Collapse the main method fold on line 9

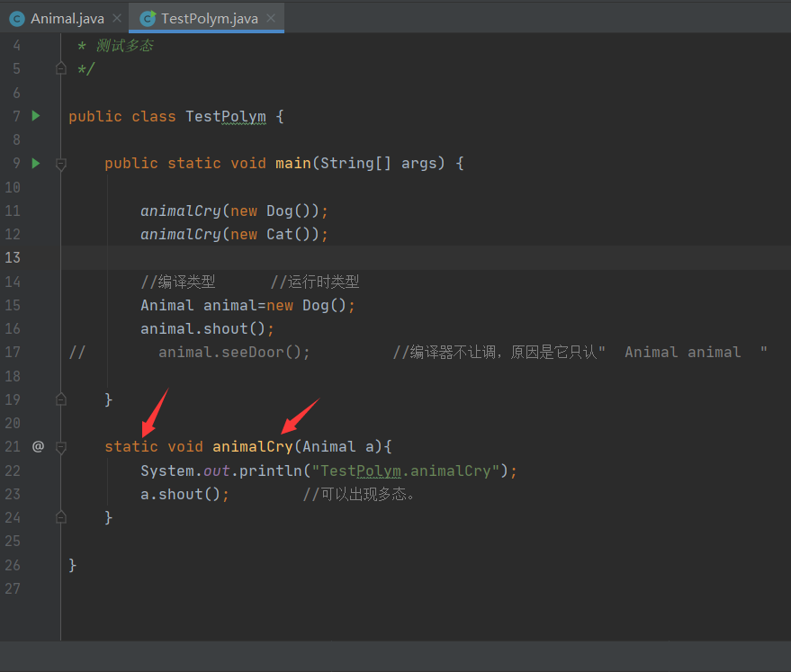pyautogui.click(x=61, y=164)
